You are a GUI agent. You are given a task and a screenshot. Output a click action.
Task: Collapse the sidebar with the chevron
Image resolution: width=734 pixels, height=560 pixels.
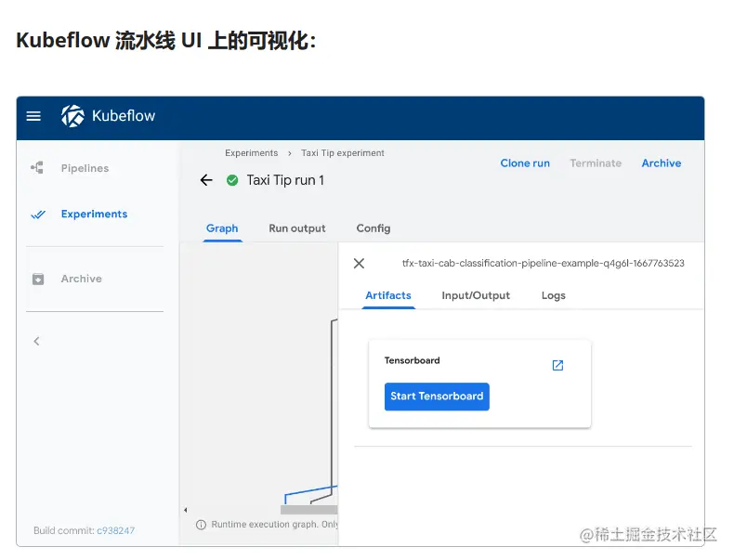click(36, 341)
